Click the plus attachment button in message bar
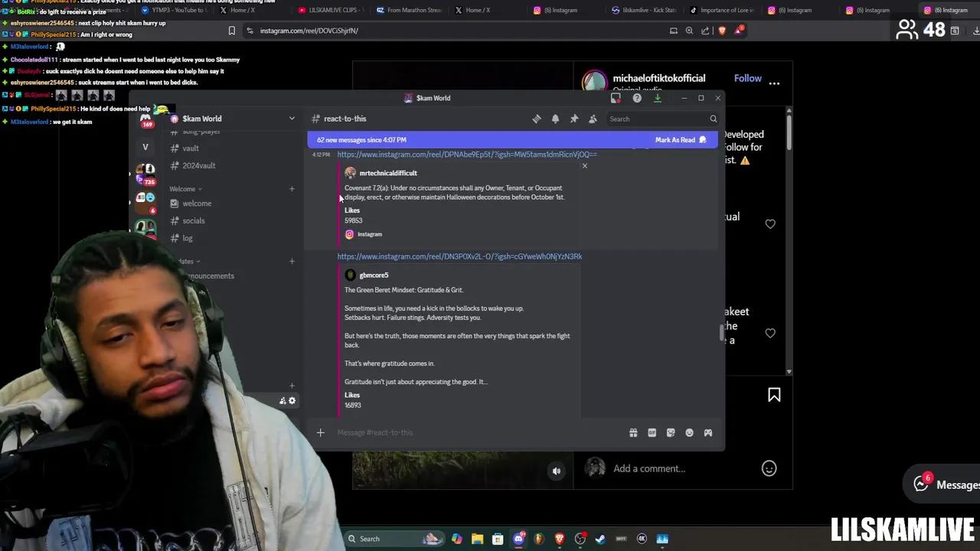The height and width of the screenshot is (551, 980). [321, 432]
